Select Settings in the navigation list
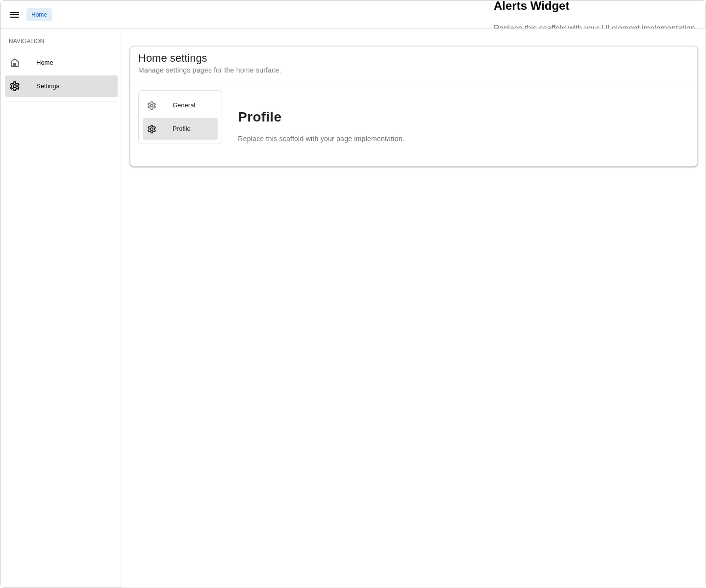This screenshot has height=588, width=706. point(61,86)
